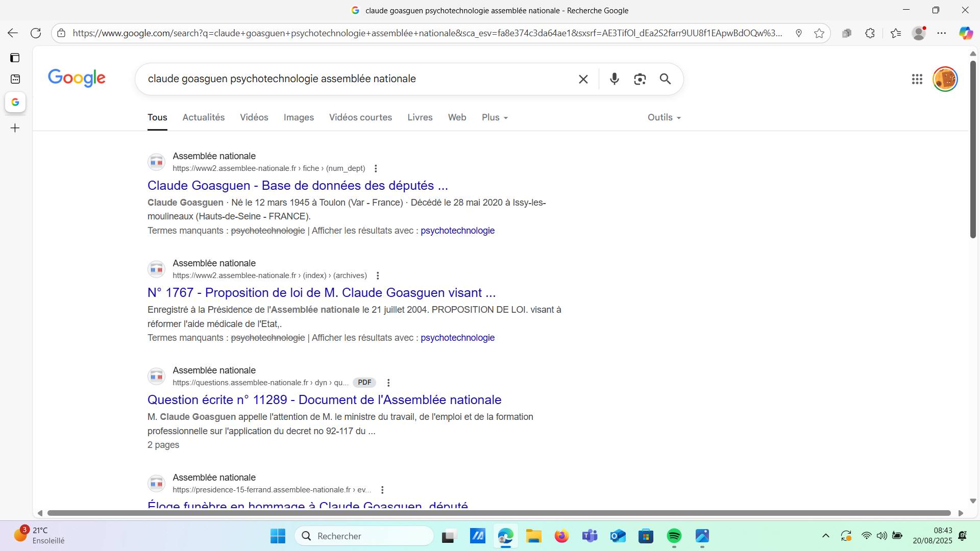This screenshot has width=980, height=551.
Task: Refresh the current page
Action: pos(36,33)
